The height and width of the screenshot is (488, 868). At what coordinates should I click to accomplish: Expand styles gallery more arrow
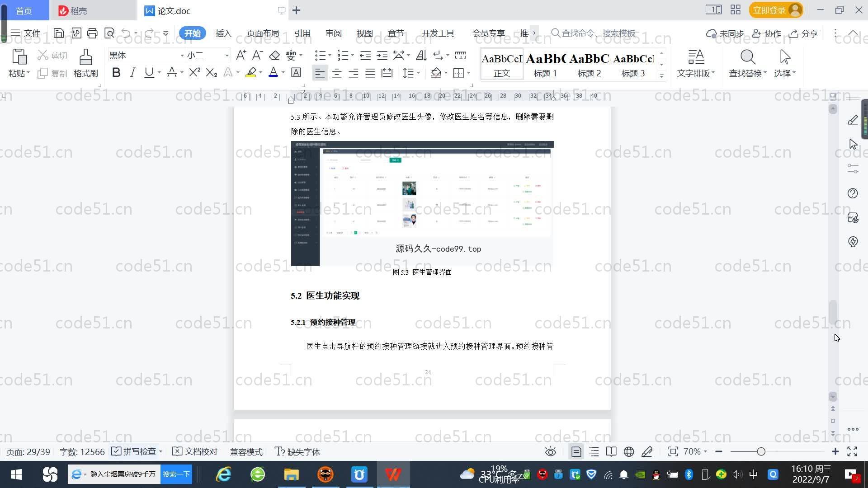(x=661, y=76)
